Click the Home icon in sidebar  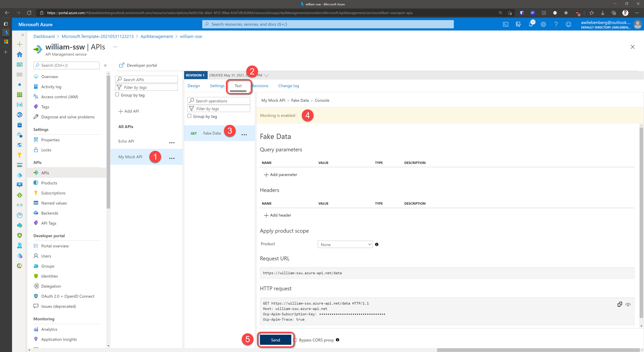(19, 54)
